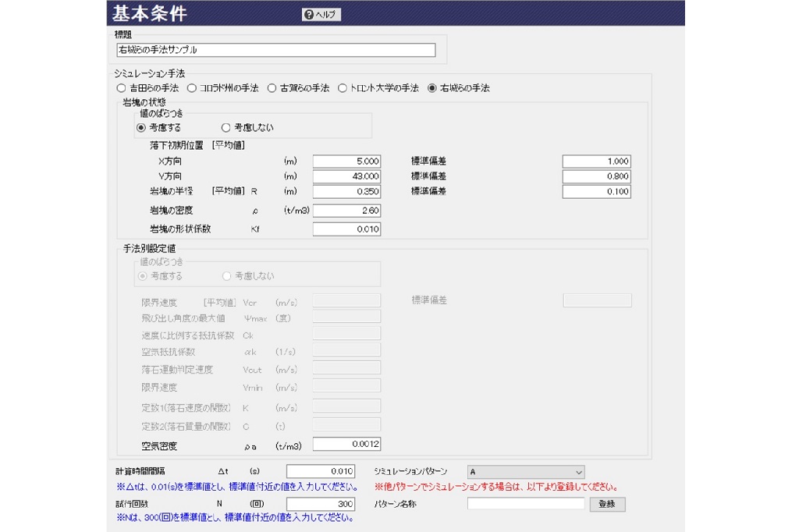
Task: Click the red 他パターン registration note
Action: coord(495,488)
